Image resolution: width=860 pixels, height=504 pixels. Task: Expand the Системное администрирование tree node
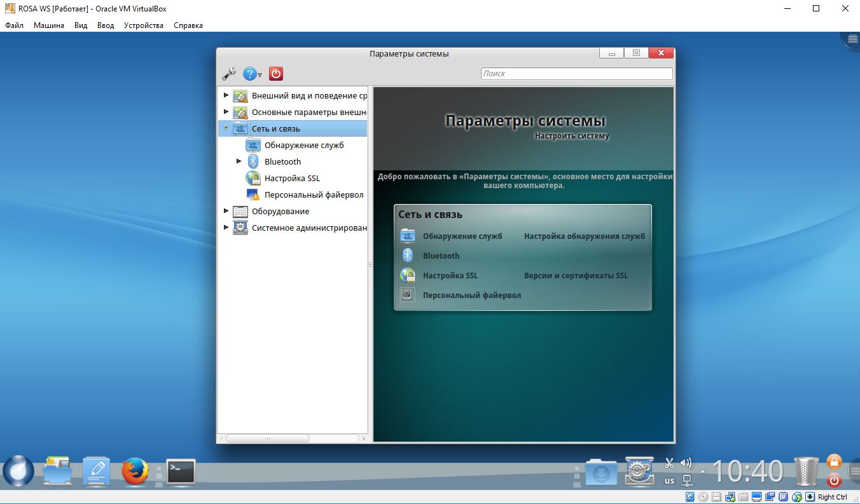pos(226,228)
